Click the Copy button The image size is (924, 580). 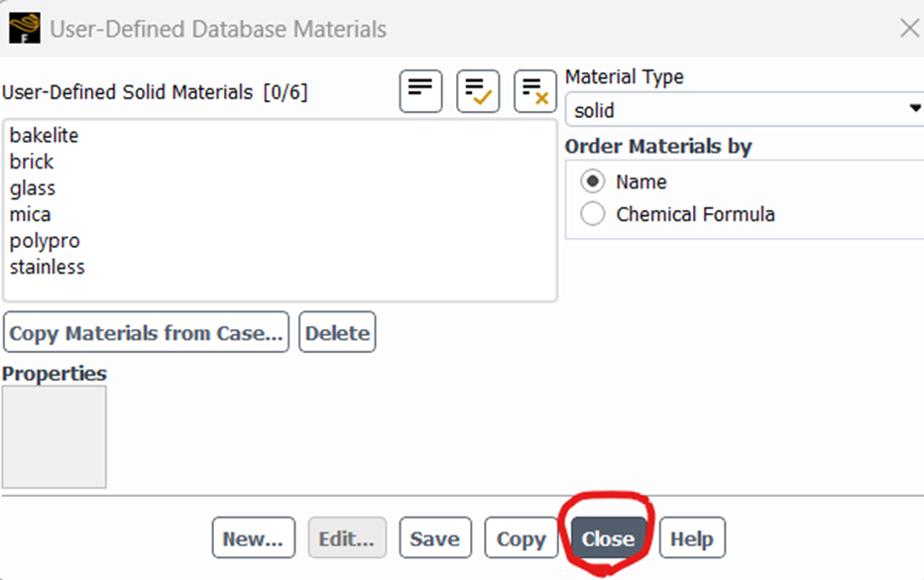click(x=520, y=537)
